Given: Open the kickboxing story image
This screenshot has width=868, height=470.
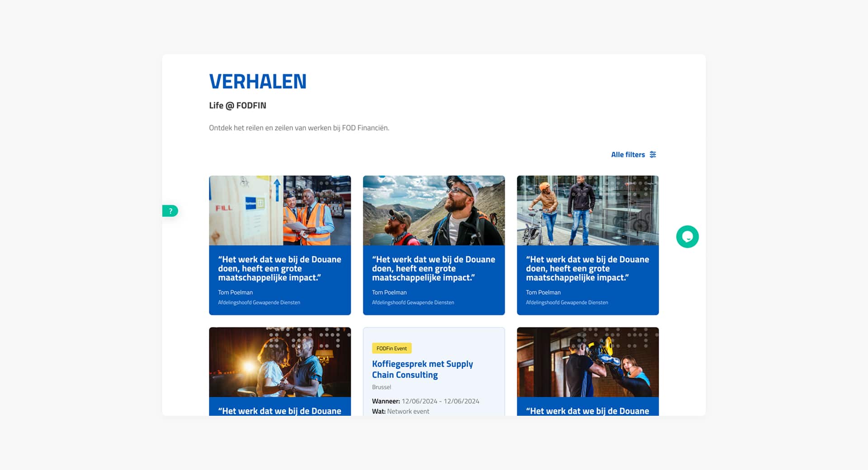Looking at the screenshot, I should (588, 362).
